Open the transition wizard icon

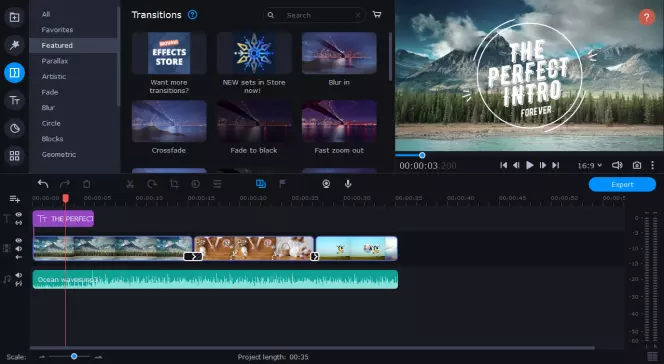pos(261,184)
